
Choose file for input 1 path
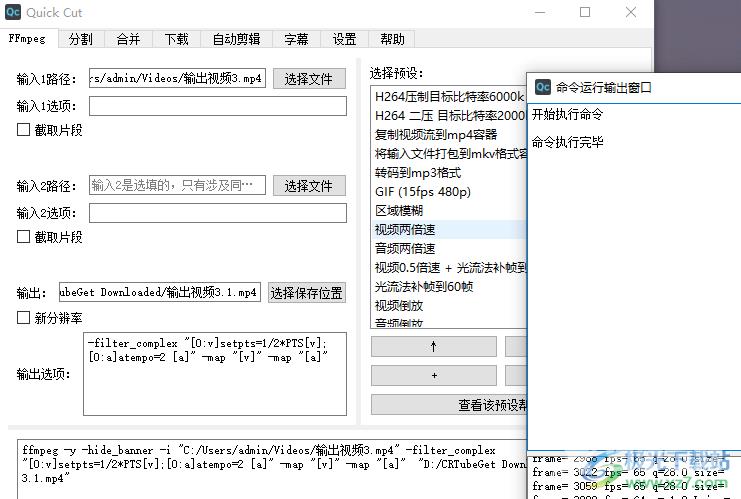[309, 78]
